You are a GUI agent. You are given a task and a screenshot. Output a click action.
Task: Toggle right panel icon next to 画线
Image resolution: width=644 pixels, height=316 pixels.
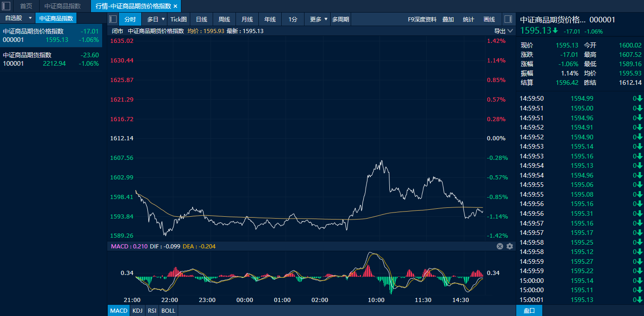(x=508, y=19)
